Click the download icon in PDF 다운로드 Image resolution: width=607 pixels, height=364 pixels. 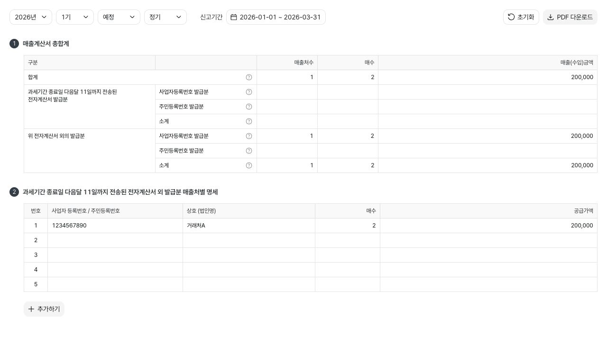551,17
